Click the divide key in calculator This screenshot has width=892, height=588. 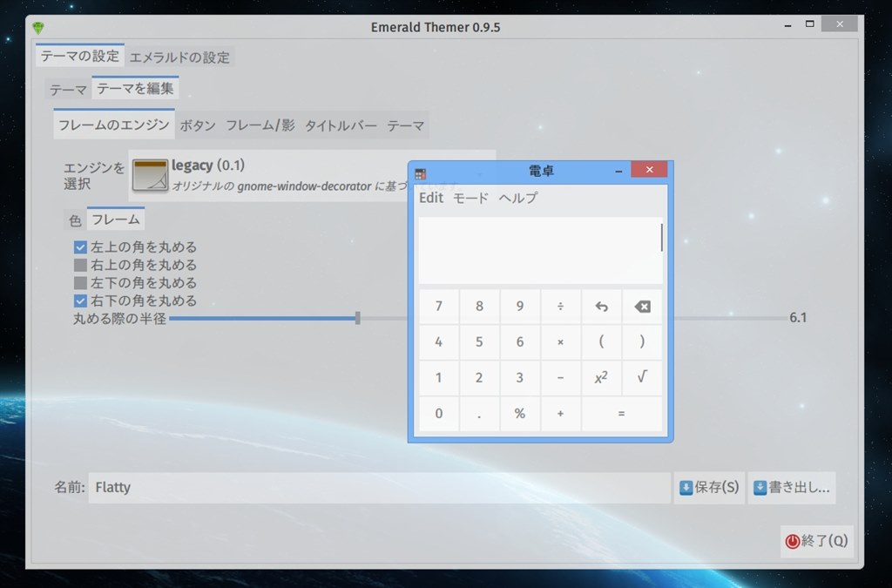tap(560, 307)
